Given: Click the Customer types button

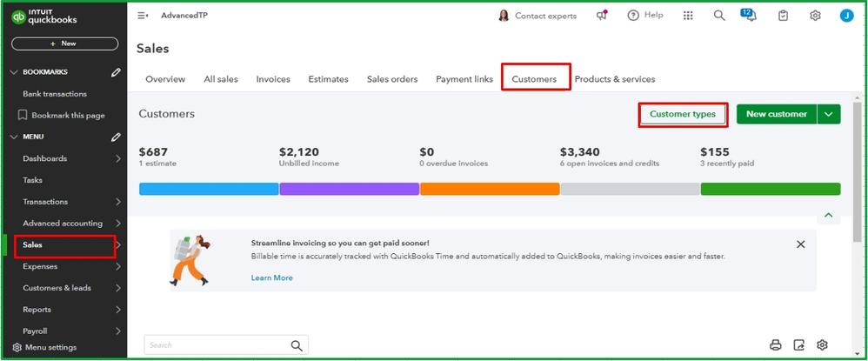Looking at the screenshot, I should click(683, 114).
